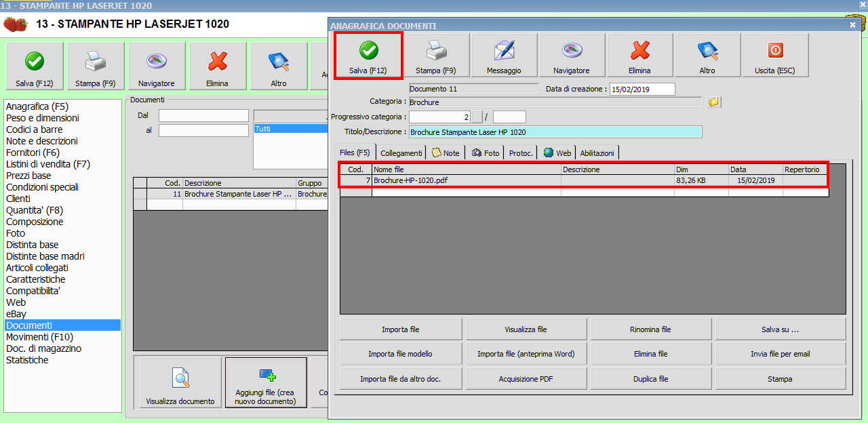The height and width of the screenshot is (423, 868).
Task: Select Codici a barre in sidebar
Action: click(34, 129)
